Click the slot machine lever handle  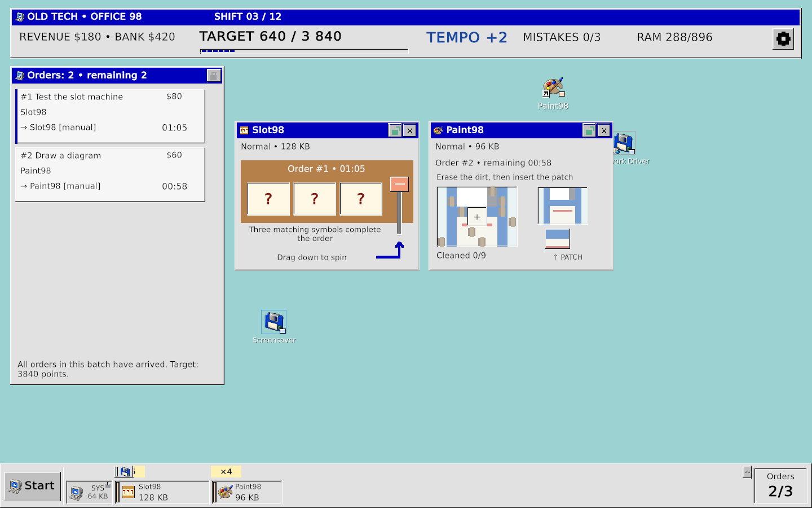399,184
